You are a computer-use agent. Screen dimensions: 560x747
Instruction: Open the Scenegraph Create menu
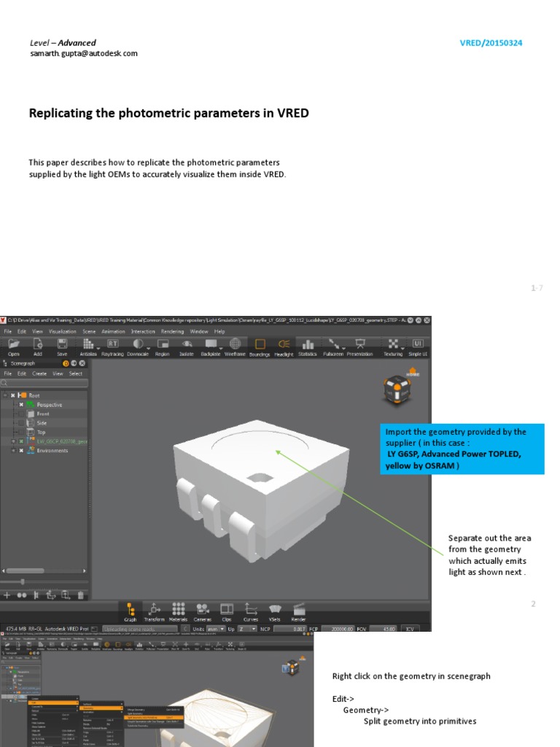coord(39,374)
